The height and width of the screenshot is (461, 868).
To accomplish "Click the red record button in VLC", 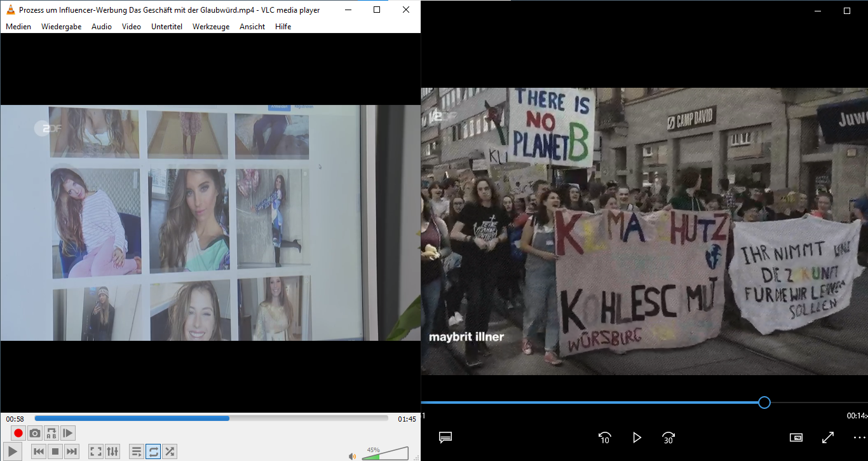I will pos(18,434).
